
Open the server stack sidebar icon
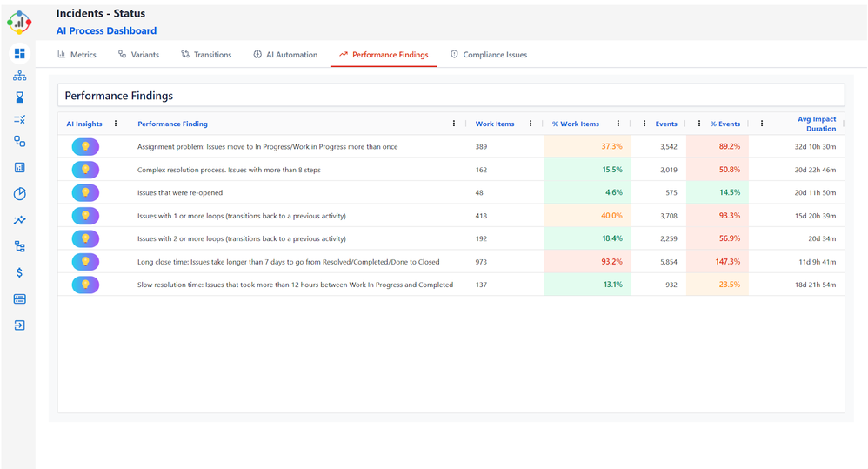click(19, 299)
